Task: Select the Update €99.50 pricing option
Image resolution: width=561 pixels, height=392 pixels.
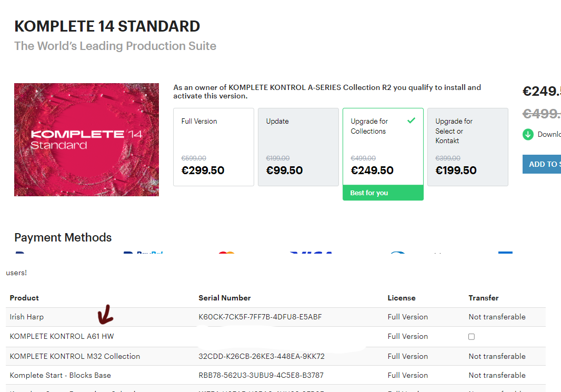Action: point(298,147)
